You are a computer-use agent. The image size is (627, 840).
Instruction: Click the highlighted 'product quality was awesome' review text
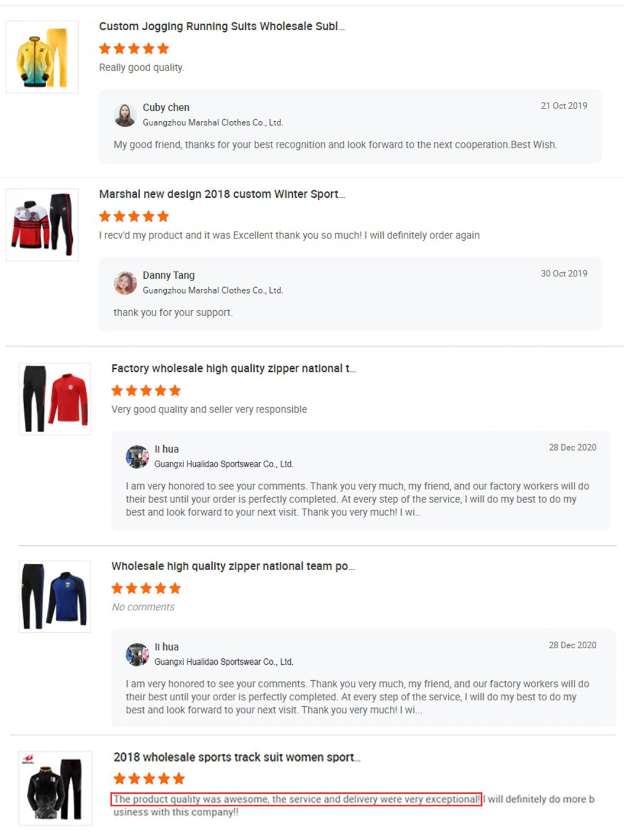tap(296, 799)
